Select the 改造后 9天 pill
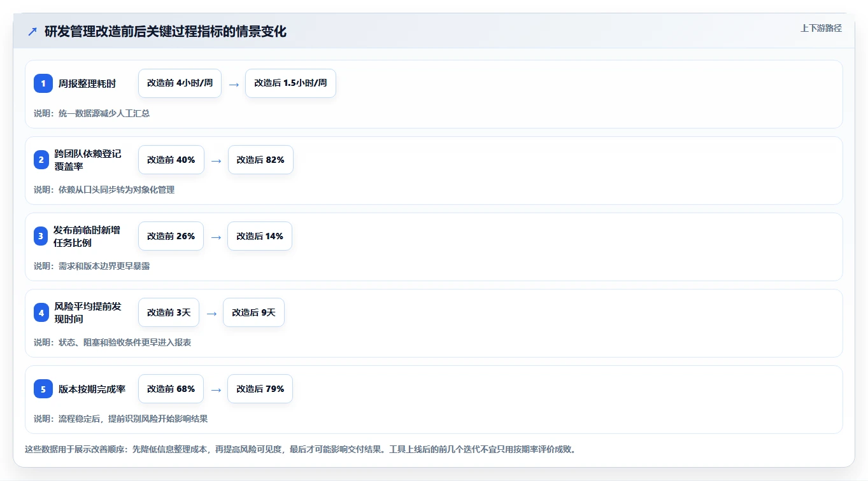Image resolution: width=868 pixels, height=481 pixels. (253, 312)
